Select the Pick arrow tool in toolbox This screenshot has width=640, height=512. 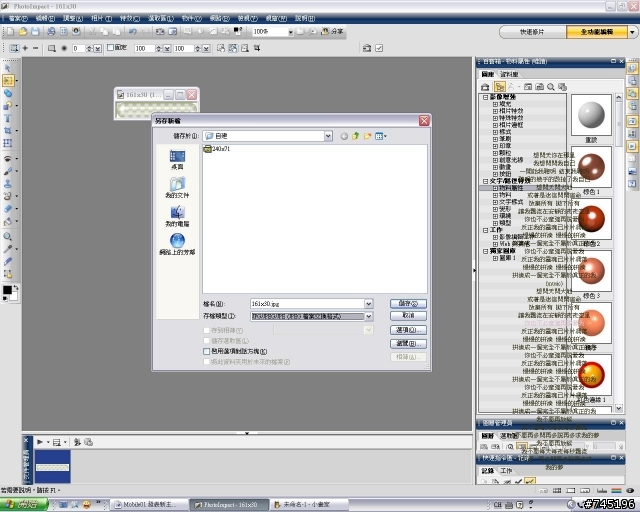8,68
